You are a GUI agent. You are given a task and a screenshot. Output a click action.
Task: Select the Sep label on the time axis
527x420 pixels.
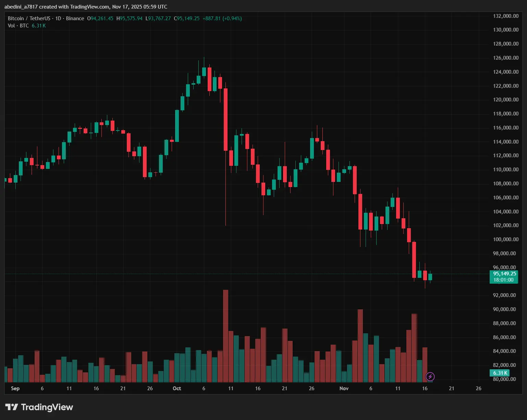[15, 388]
